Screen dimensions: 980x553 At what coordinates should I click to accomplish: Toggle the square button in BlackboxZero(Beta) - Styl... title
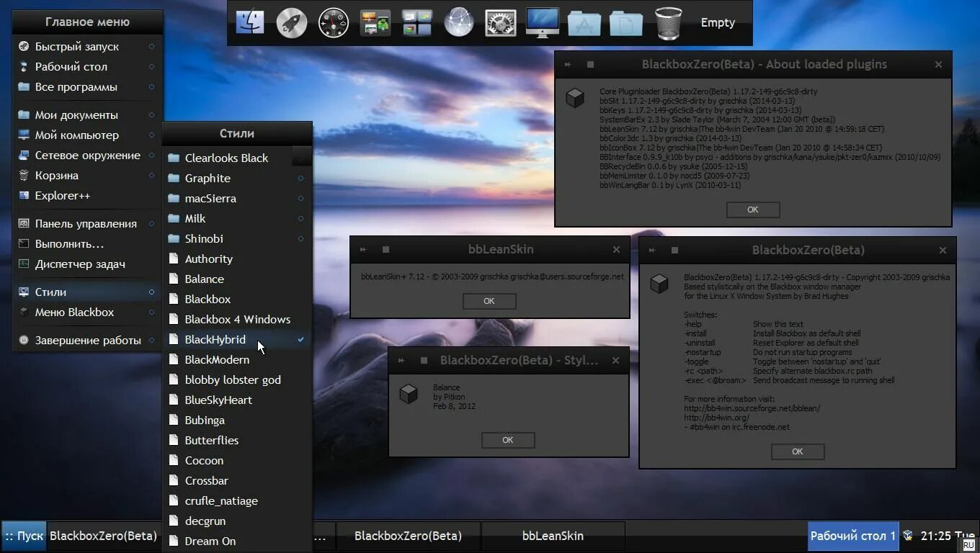click(x=424, y=360)
